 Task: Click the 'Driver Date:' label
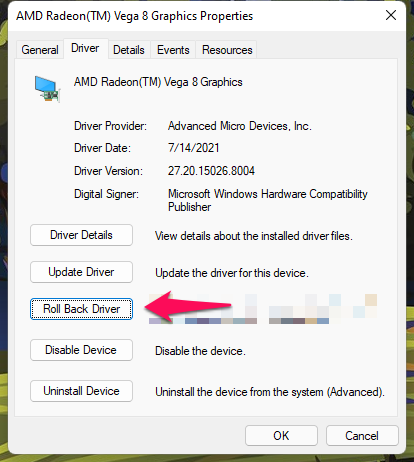[x=102, y=148]
